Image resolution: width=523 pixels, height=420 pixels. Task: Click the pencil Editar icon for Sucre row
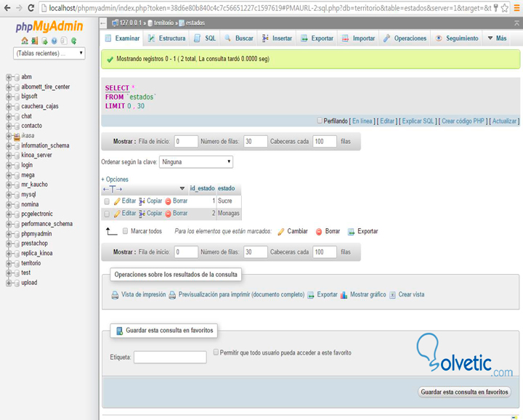117,201
